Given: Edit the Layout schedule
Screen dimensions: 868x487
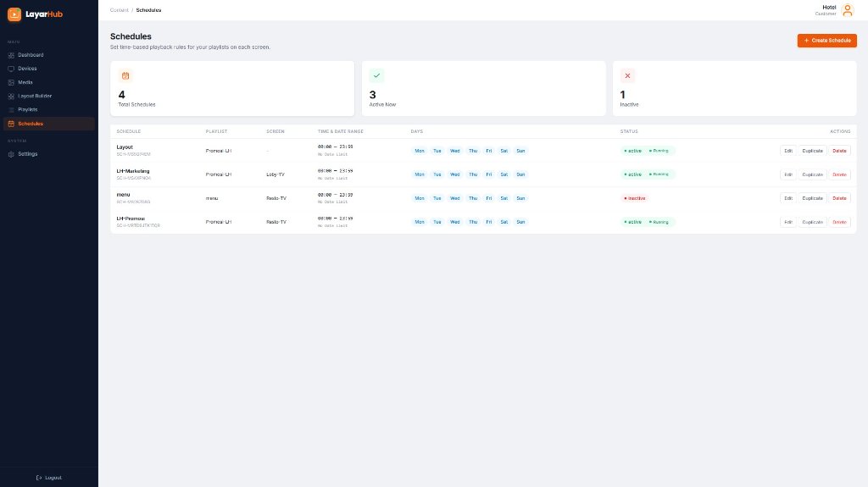Looking at the screenshot, I should click(788, 151).
